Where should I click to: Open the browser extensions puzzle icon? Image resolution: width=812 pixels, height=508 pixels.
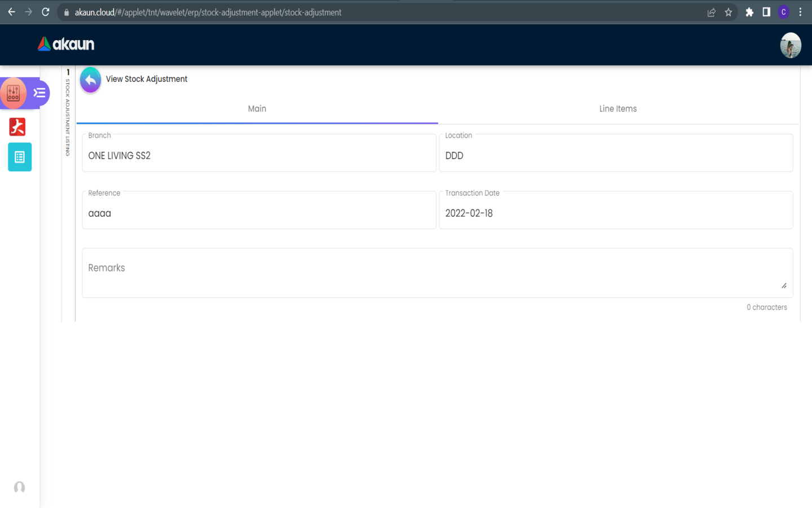[x=749, y=12]
